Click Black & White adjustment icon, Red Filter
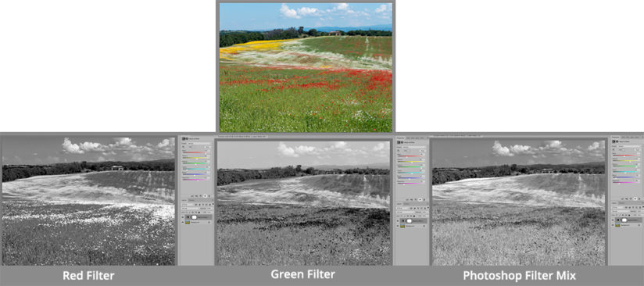 tap(183, 138)
